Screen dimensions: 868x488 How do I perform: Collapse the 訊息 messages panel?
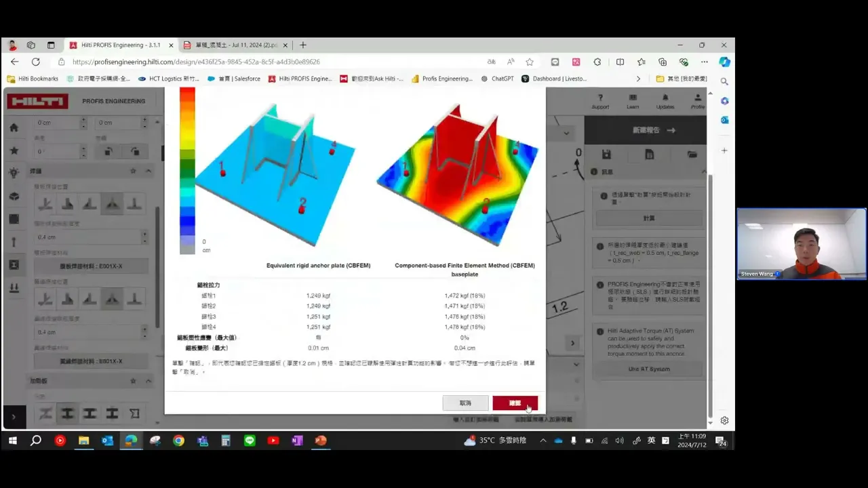pyautogui.click(x=703, y=172)
